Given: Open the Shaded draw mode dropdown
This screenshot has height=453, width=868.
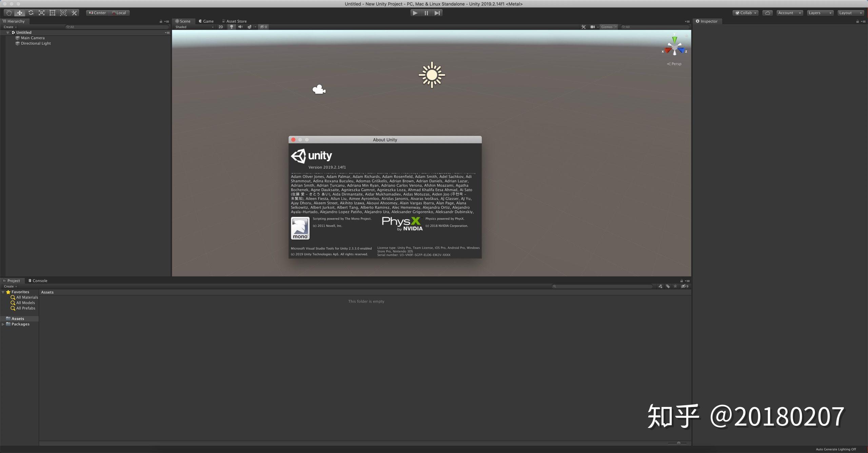Looking at the screenshot, I should coord(193,27).
